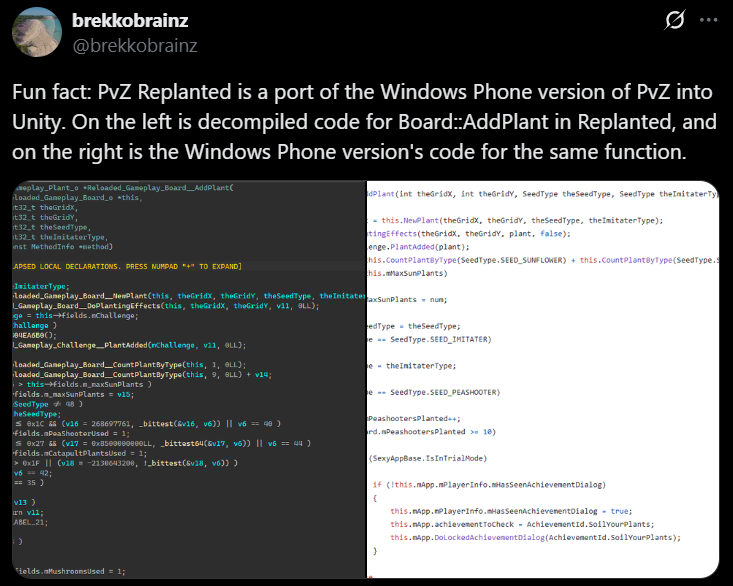Open the three-dot more options menu

coord(708,20)
